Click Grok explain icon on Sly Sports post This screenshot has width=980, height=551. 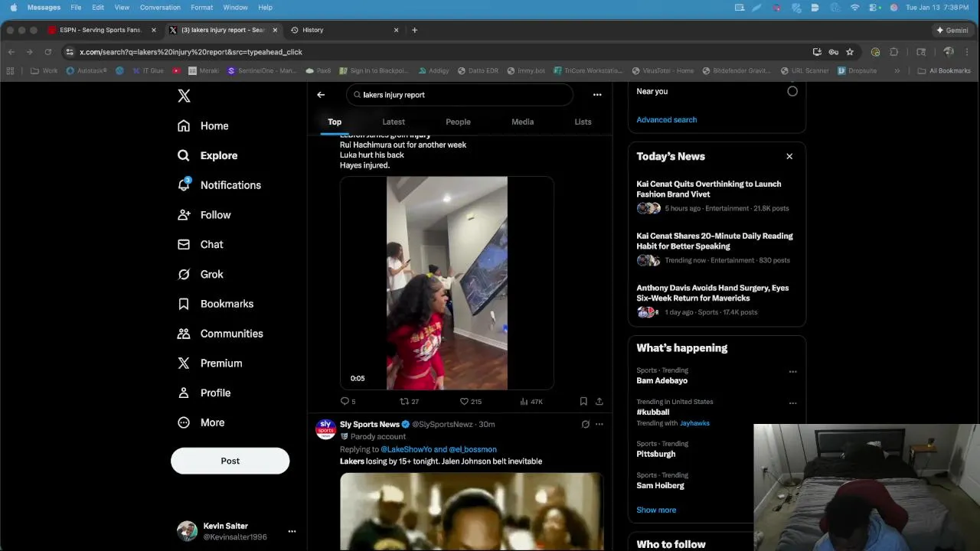pyautogui.click(x=585, y=424)
